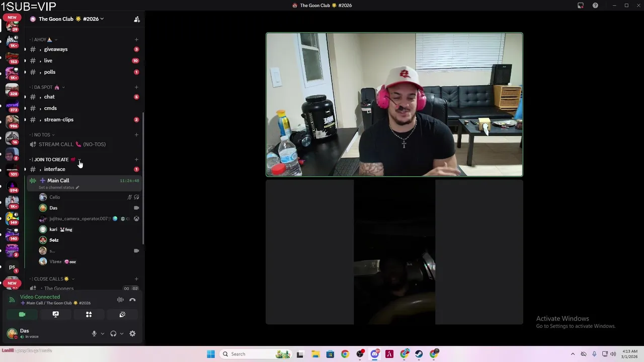Open clock showing 4:13 AM
Viewport: 644px width, 362px height.
(630, 354)
